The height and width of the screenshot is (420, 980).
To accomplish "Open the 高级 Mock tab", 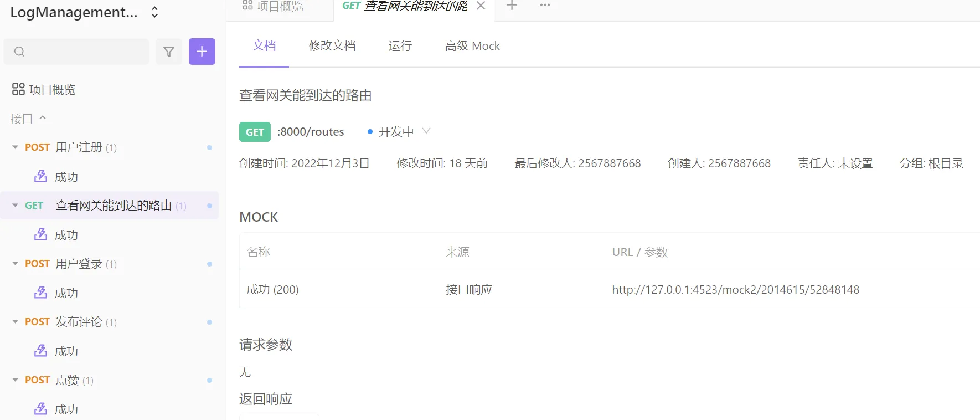I will pyautogui.click(x=472, y=46).
